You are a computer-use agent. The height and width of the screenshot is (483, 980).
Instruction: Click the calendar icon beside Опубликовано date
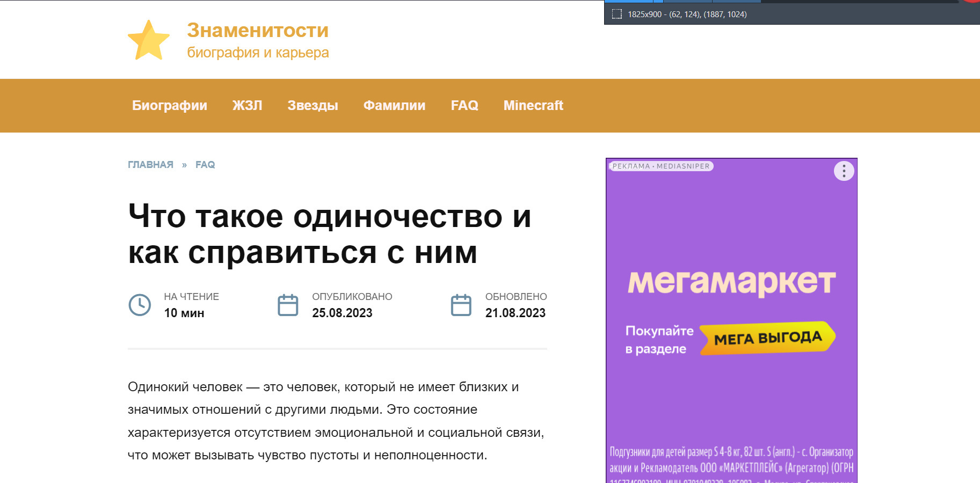pos(288,305)
